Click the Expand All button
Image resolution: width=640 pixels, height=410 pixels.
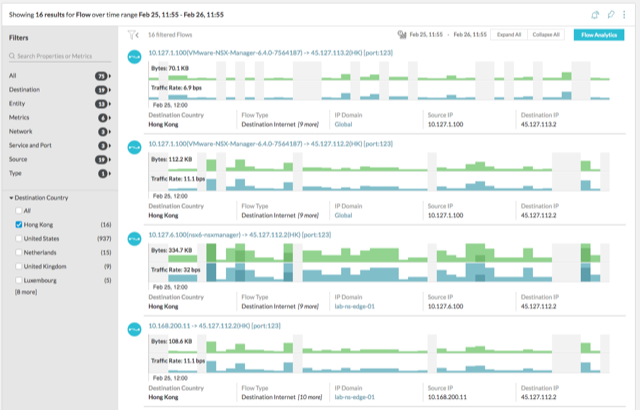tap(509, 35)
